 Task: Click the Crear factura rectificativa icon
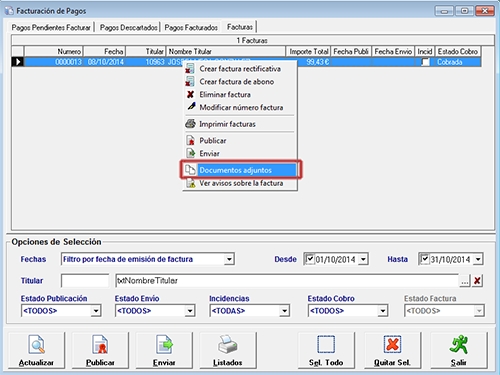pos(190,69)
